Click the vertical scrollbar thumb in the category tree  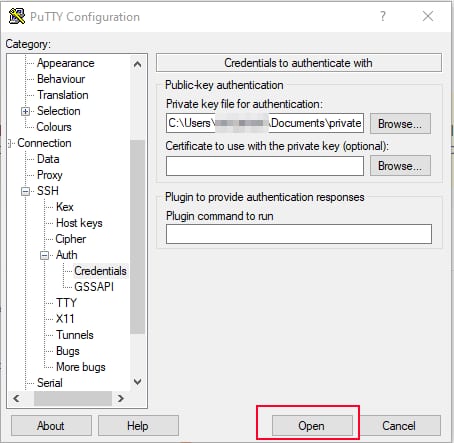click(137, 237)
